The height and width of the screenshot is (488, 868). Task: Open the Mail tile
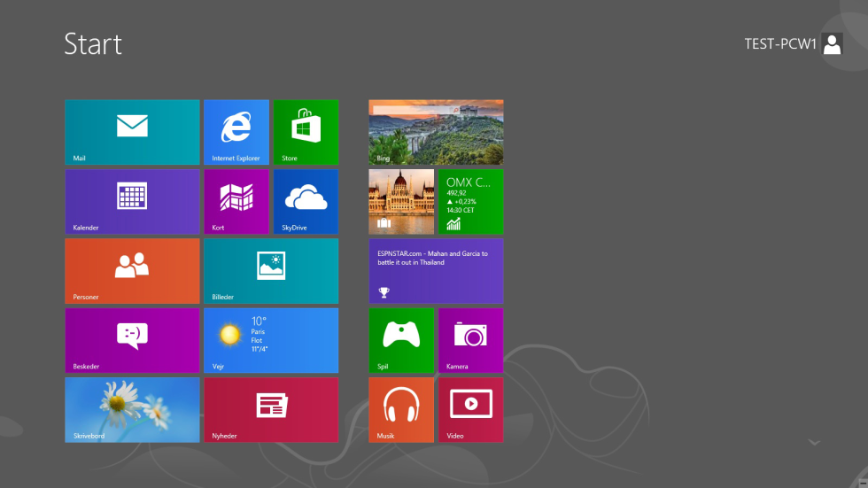click(132, 132)
